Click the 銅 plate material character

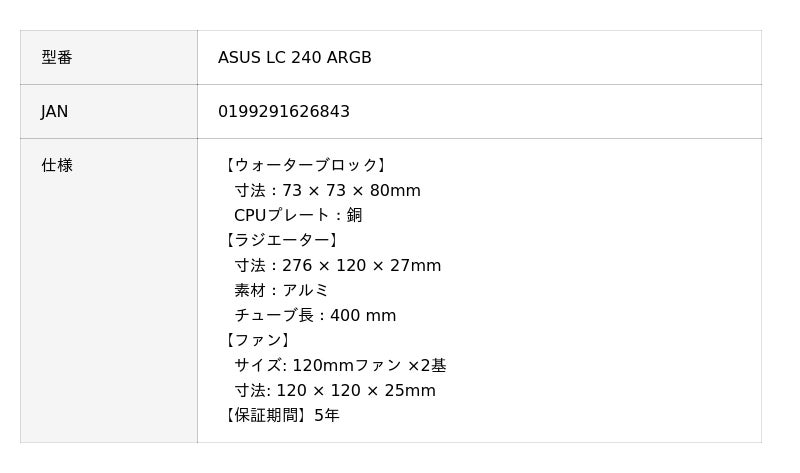(x=355, y=215)
